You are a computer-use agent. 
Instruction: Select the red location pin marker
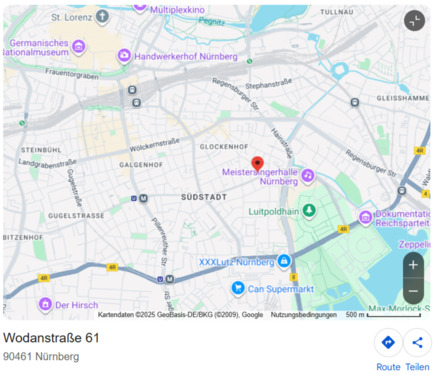pyautogui.click(x=257, y=163)
